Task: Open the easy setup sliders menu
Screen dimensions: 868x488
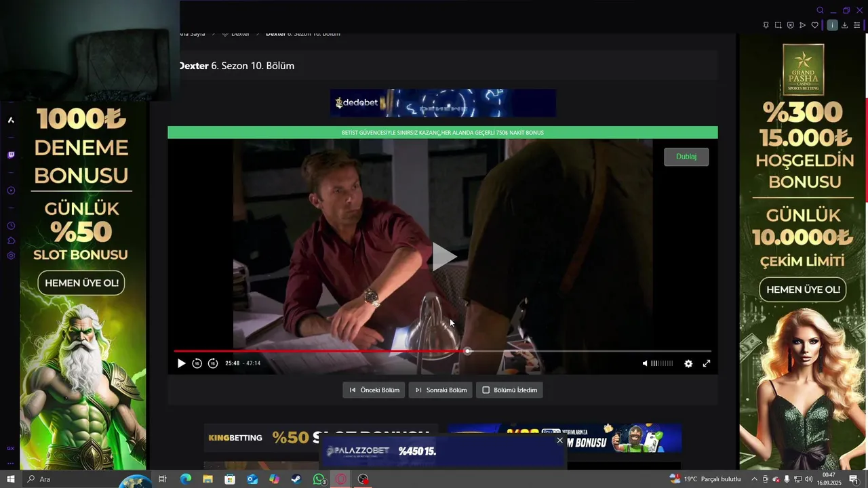Action: (x=856, y=25)
